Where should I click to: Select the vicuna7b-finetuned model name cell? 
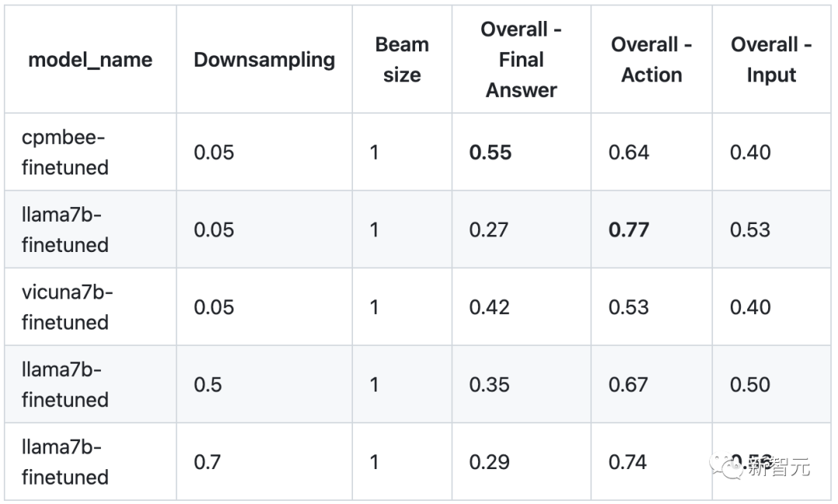(68, 307)
